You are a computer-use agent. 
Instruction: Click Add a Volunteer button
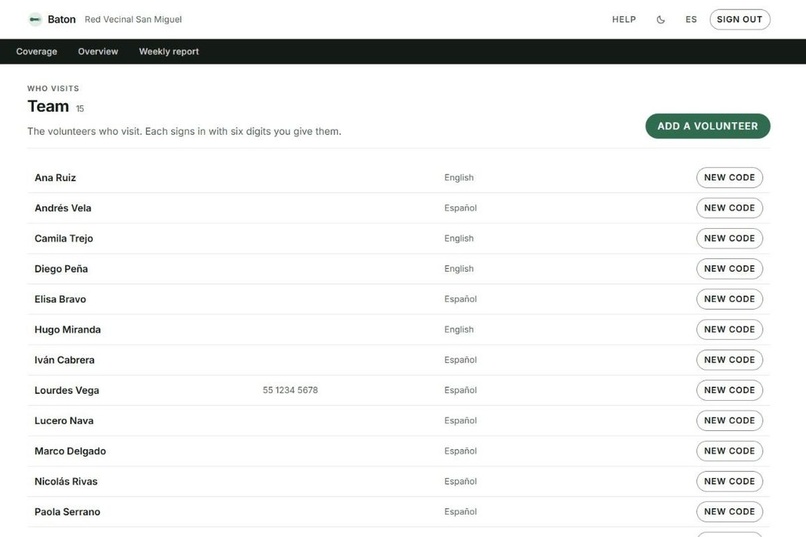coord(708,126)
